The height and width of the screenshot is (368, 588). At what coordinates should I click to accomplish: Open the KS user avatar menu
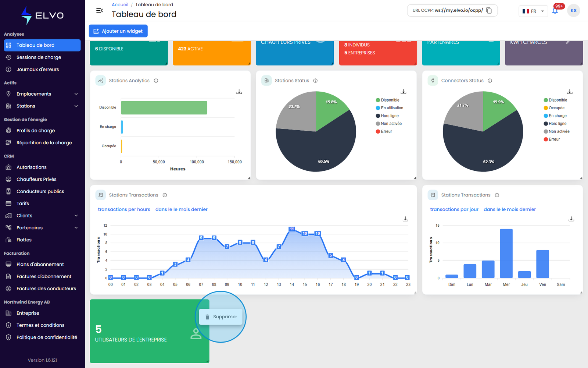tap(574, 11)
